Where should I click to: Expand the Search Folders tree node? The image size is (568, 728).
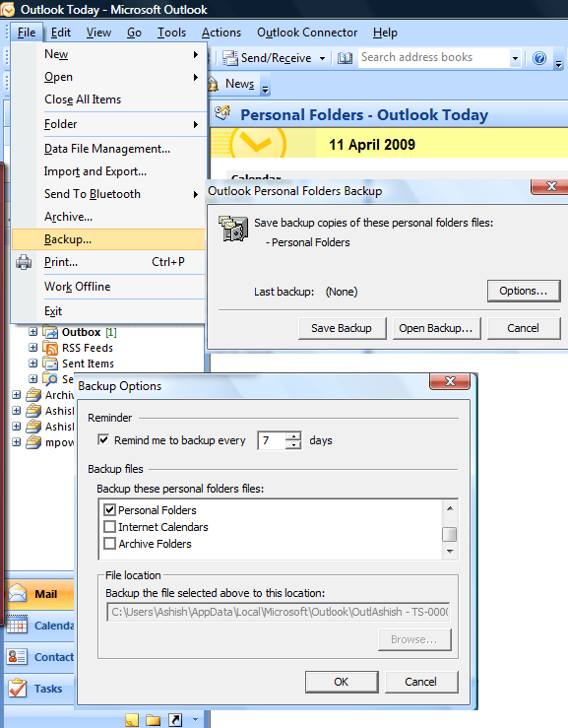32,379
